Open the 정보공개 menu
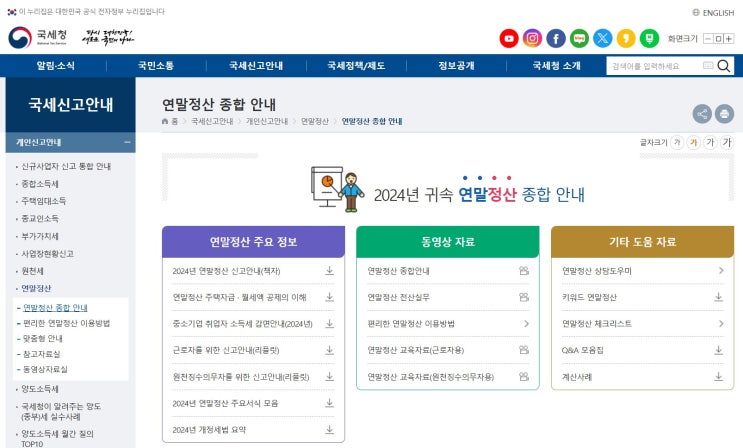 point(456,66)
